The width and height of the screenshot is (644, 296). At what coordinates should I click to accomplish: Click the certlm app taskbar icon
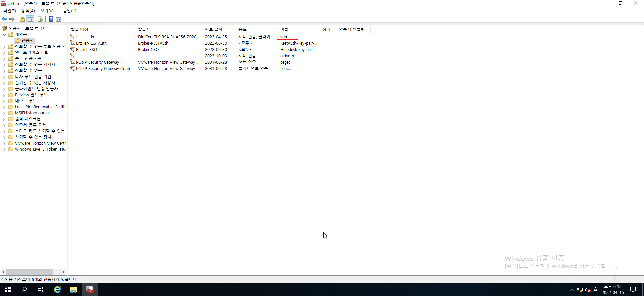90,290
